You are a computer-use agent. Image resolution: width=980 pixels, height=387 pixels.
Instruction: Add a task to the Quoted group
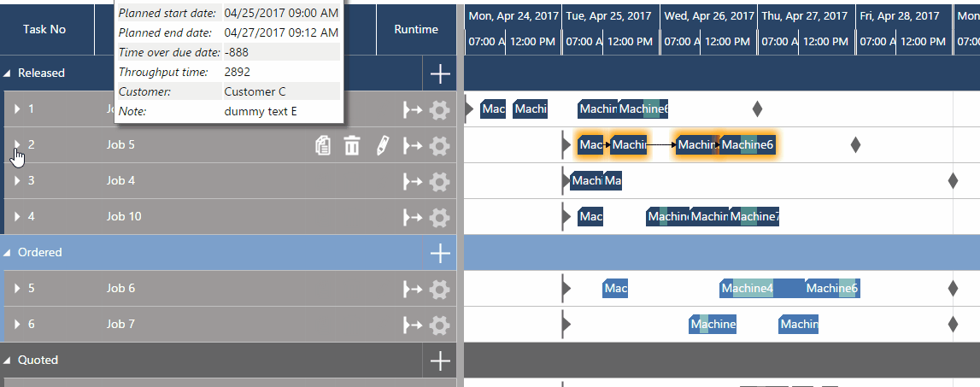click(440, 361)
